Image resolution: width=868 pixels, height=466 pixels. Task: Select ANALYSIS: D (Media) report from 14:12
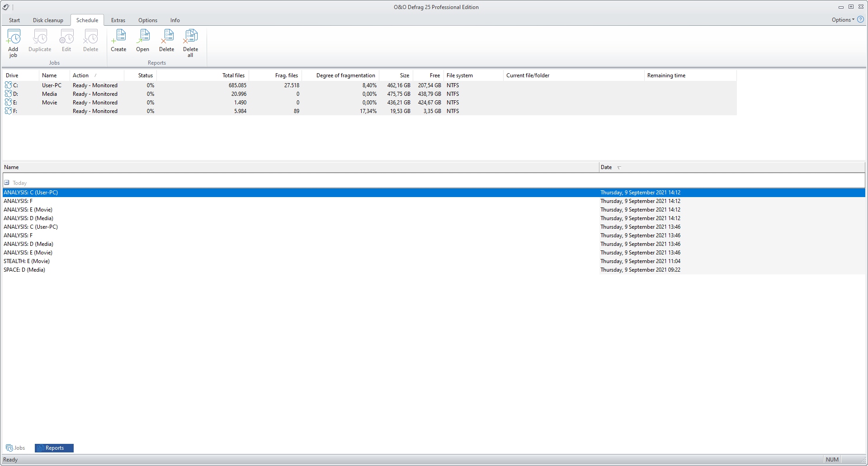tap(434, 218)
